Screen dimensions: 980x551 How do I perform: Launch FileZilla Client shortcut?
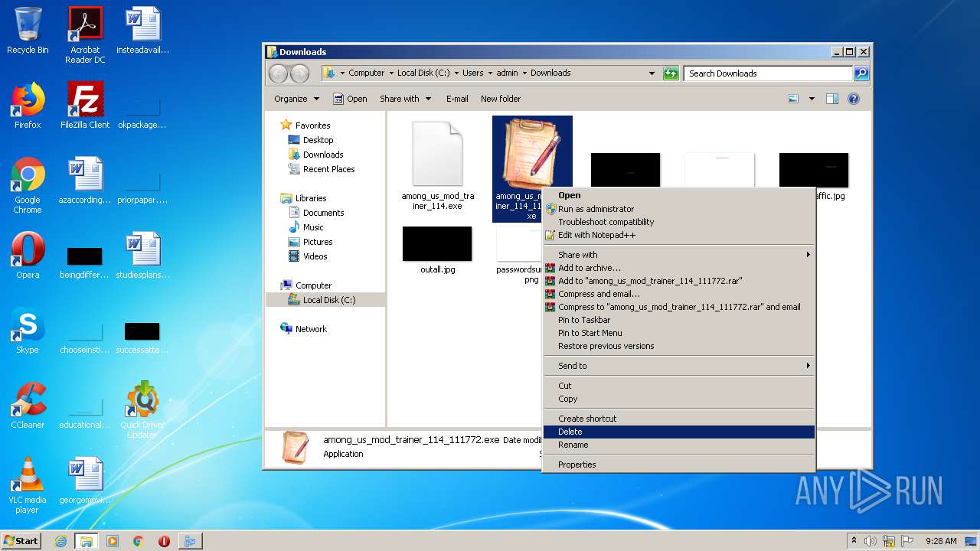(85, 106)
